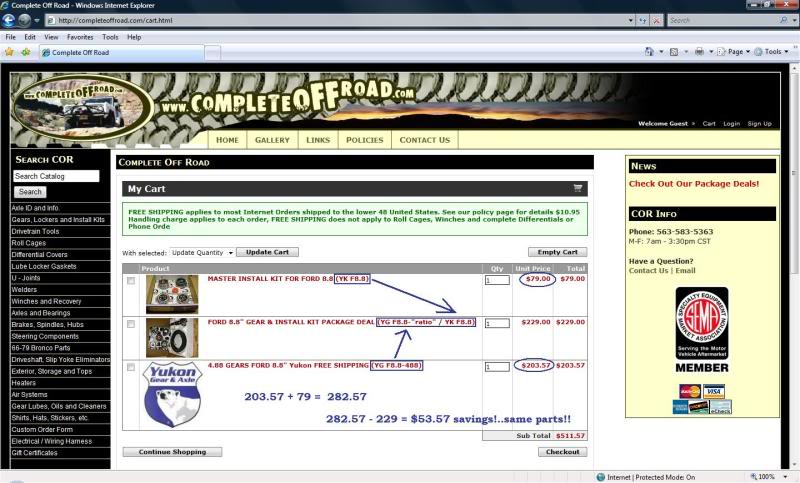The width and height of the screenshot is (800, 483).
Task: Expand the address bar history dropdown arrow
Action: (x=631, y=20)
